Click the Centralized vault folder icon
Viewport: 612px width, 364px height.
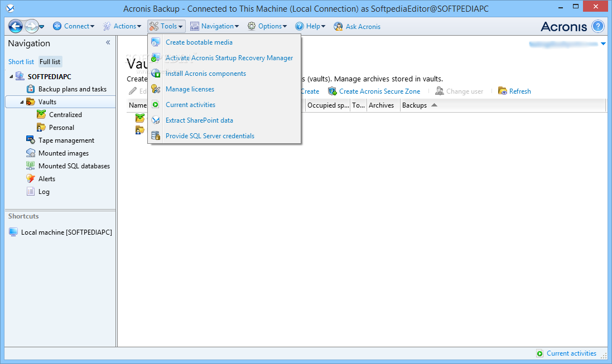41,114
